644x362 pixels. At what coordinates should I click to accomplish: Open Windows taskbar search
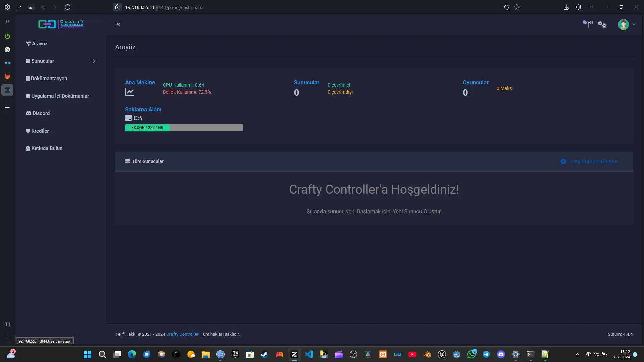coord(102,354)
